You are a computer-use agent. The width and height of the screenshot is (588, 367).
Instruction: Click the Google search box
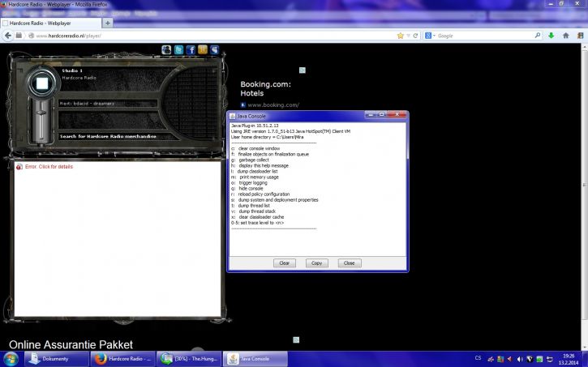coord(485,36)
